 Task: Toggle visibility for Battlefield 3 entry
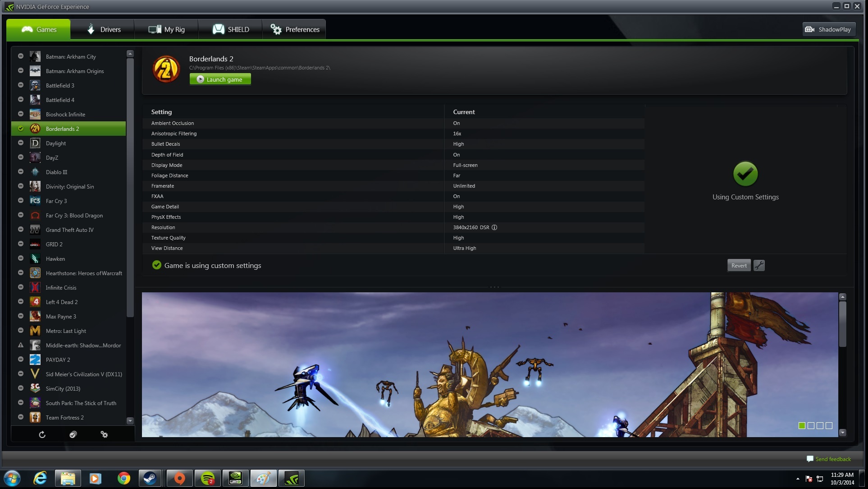tap(20, 85)
